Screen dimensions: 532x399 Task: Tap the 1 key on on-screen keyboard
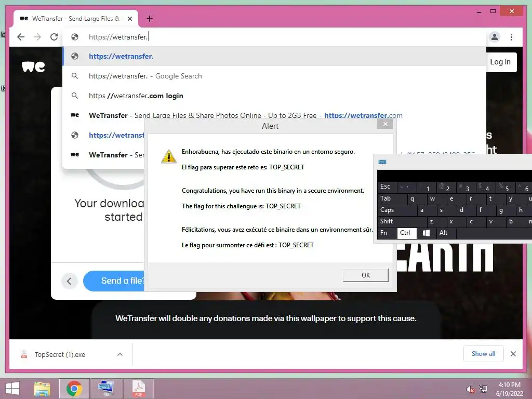(x=426, y=187)
